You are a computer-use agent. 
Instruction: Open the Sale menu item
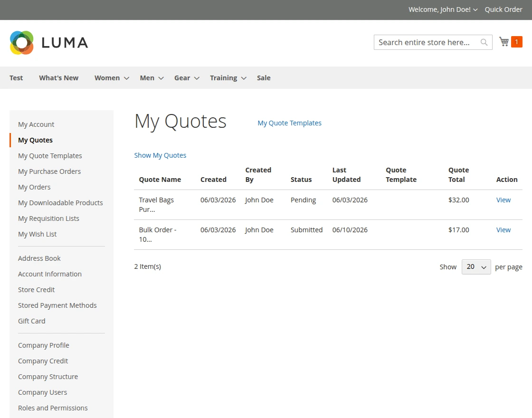coord(264,78)
